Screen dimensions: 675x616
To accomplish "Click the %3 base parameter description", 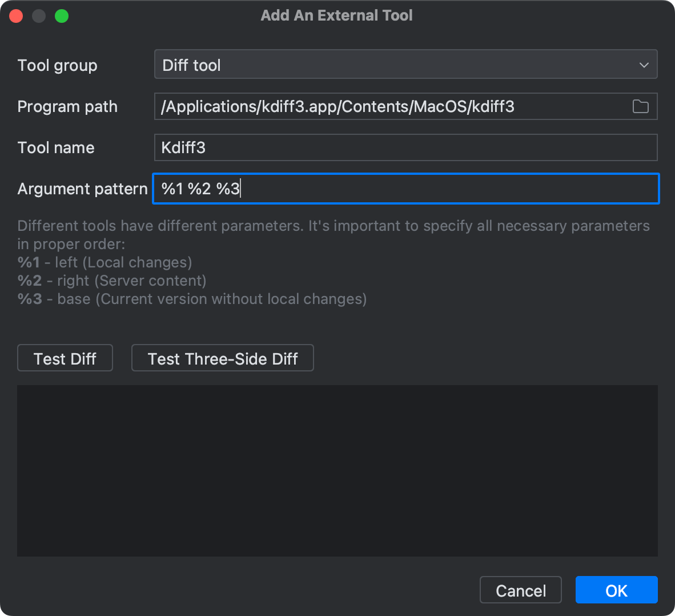I will pos(191,299).
